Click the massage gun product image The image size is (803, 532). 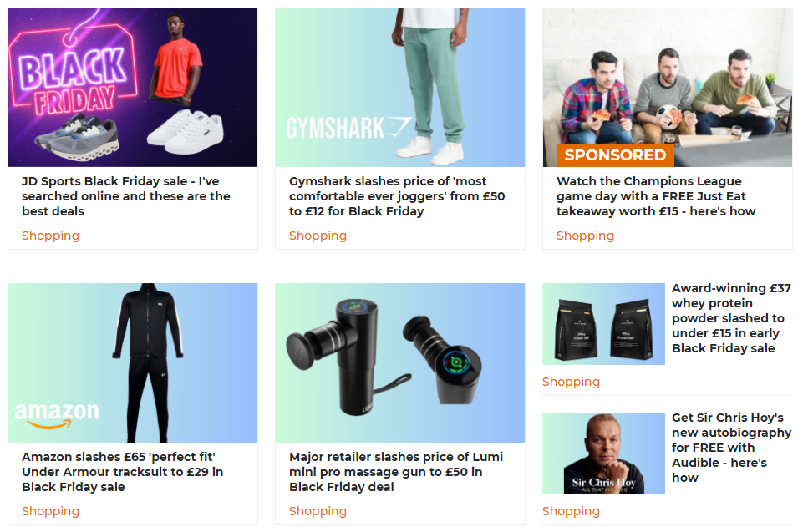pos(400,362)
